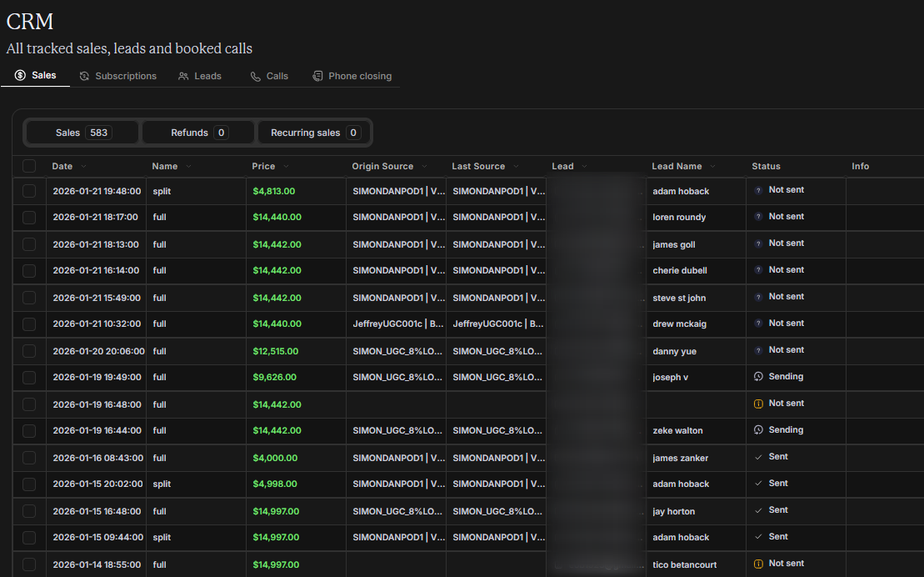Select the Sales 583 filter button
Image resolution: width=924 pixels, height=577 pixels.
82,133
